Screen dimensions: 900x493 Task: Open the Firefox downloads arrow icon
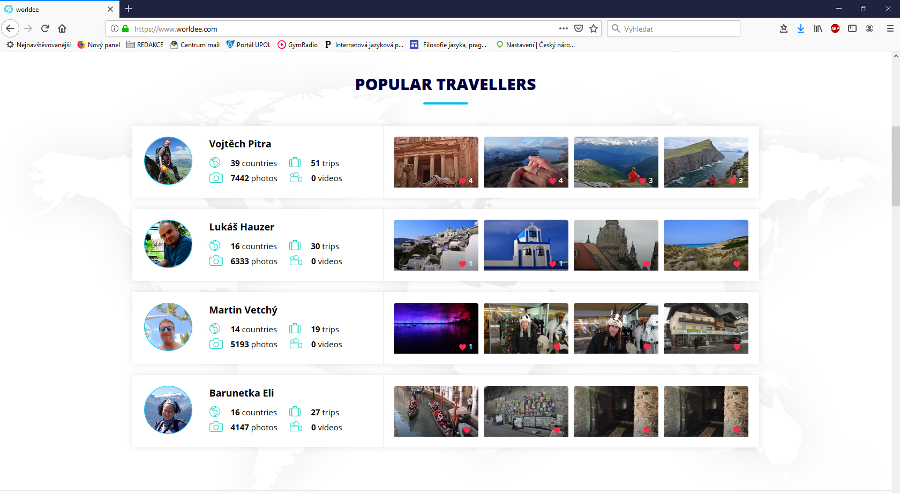click(800, 29)
